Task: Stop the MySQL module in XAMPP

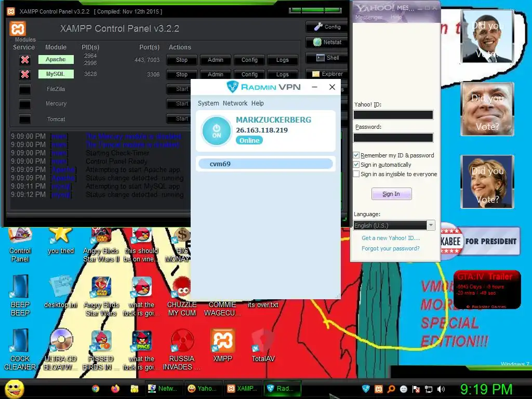Action: (x=181, y=74)
